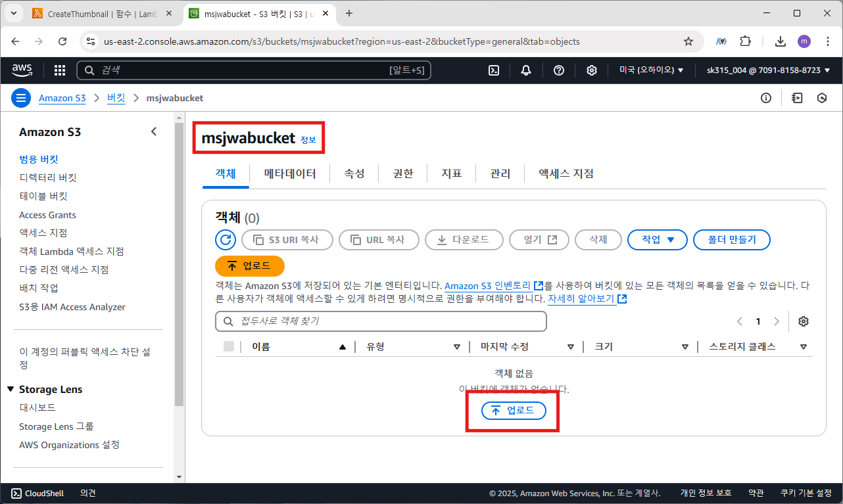Screen dimensions: 843x504
Task: Open the 버킷 breadcrumb link
Action: (x=116, y=98)
